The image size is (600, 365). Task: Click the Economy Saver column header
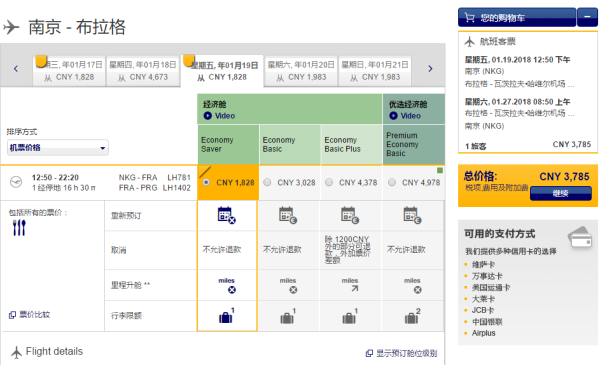pos(228,145)
